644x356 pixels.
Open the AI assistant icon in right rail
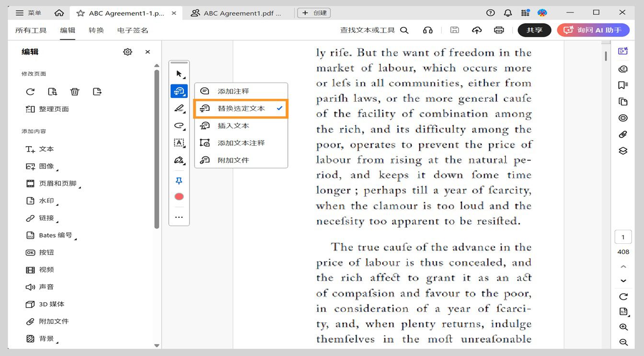(x=623, y=51)
